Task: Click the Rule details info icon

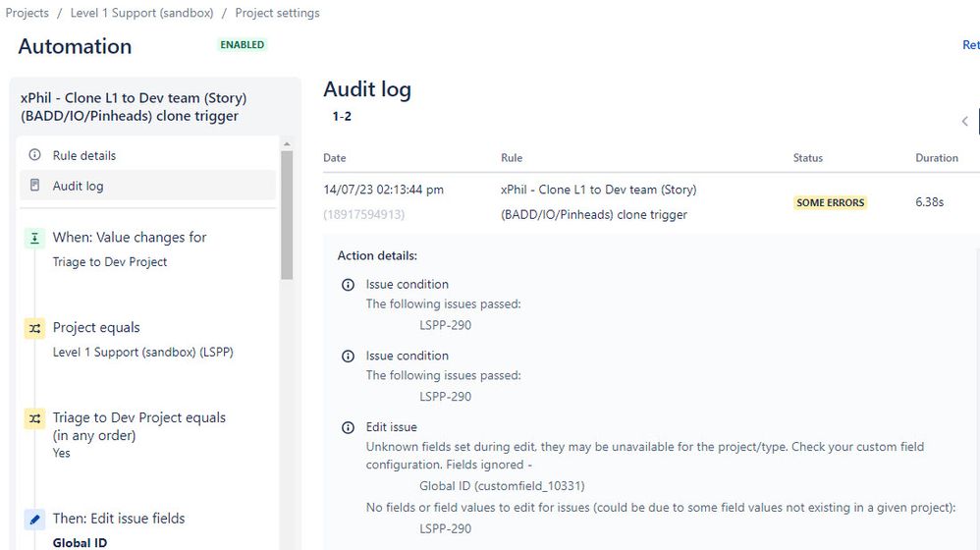Action: [35, 154]
